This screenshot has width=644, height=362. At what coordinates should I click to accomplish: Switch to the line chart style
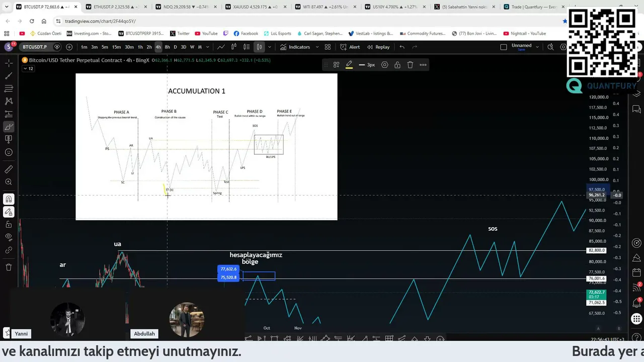(x=221, y=47)
